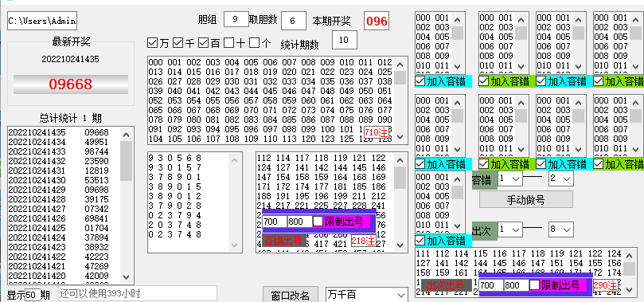The width and height of the screenshot is (644, 302).
Task: Uncheck the 万 position checkbox
Action: (153, 43)
